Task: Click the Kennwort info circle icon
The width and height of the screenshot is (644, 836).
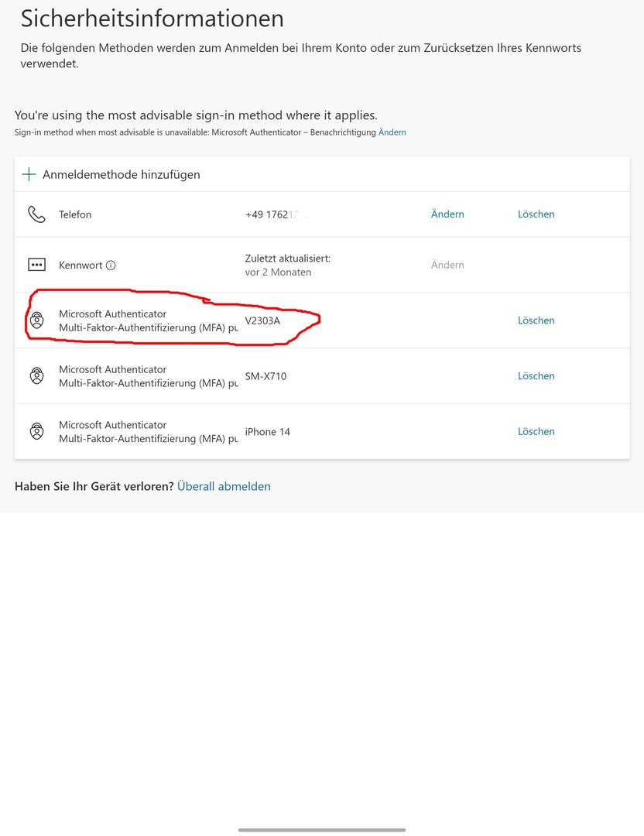Action: 111,266
